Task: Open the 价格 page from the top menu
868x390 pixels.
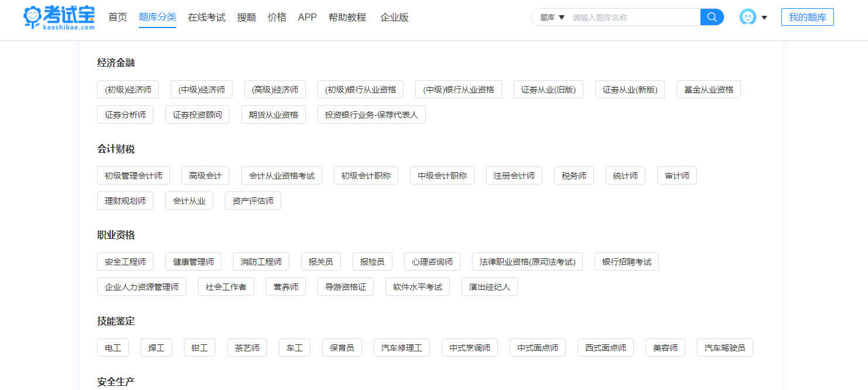Action: point(276,17)
